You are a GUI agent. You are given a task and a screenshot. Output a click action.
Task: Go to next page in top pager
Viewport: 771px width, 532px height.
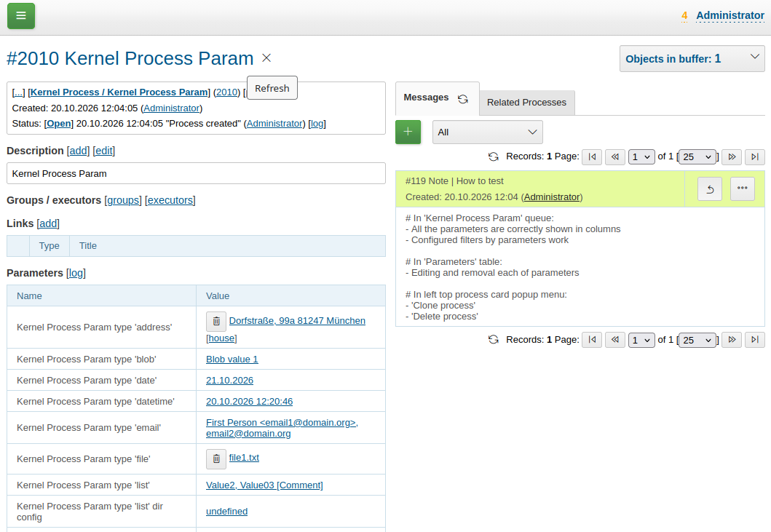[732, 157]
